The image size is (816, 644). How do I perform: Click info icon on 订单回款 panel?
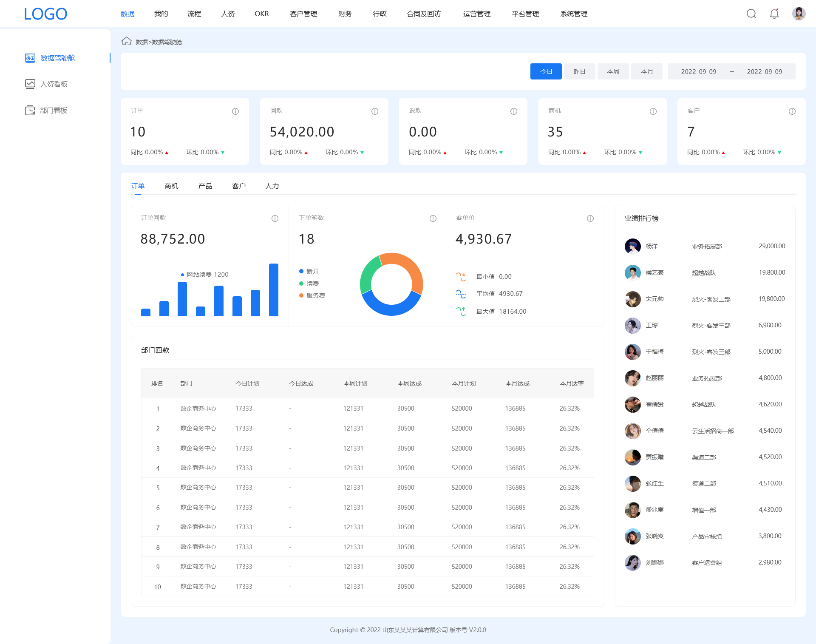tap(275, 218)
